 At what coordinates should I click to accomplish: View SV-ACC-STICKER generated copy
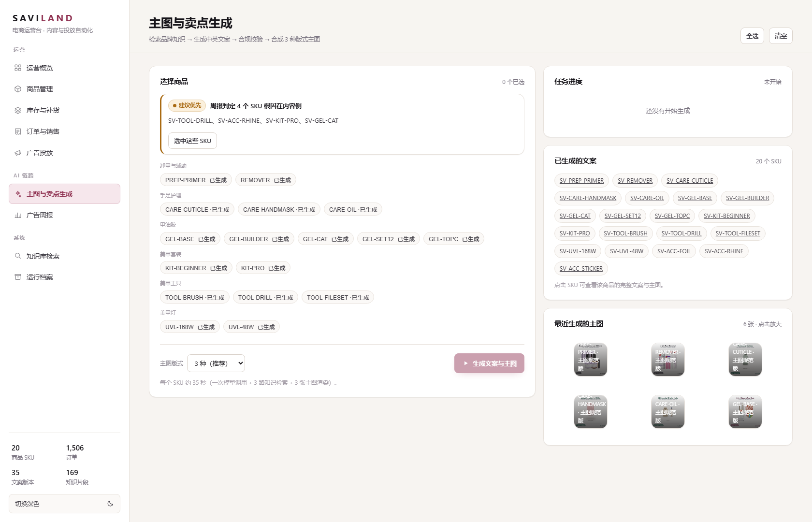(581, 269)
